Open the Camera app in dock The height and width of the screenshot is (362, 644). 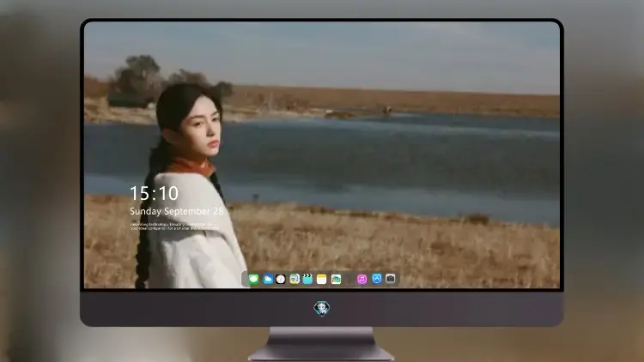[x=391, y=279]
